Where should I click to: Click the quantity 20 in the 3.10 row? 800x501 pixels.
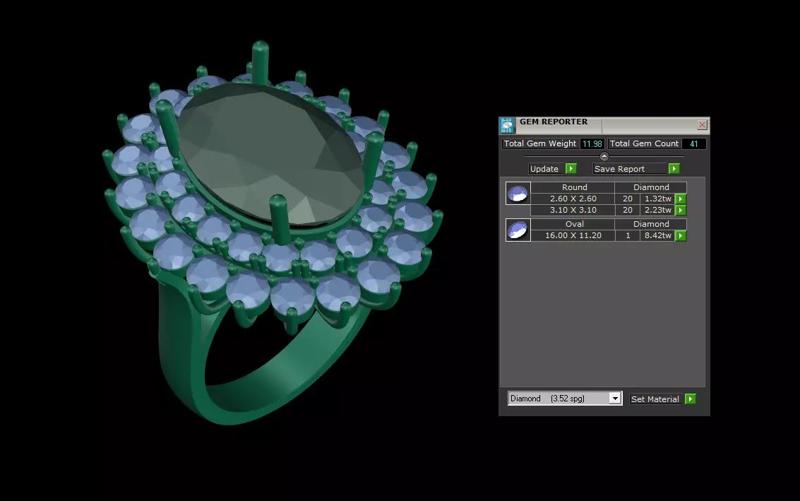[628, 210]
